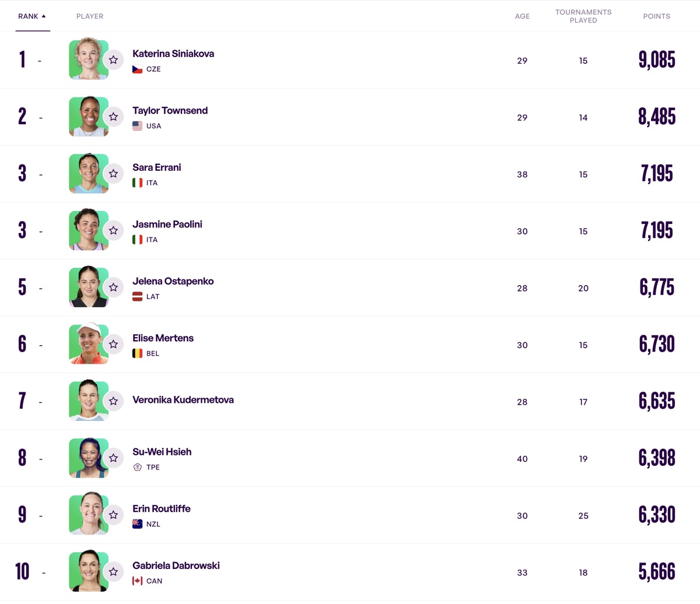Click the TOURNAMENTS PLAYED column header
Screen dimensions: 700x604
(x=583, y=16)
